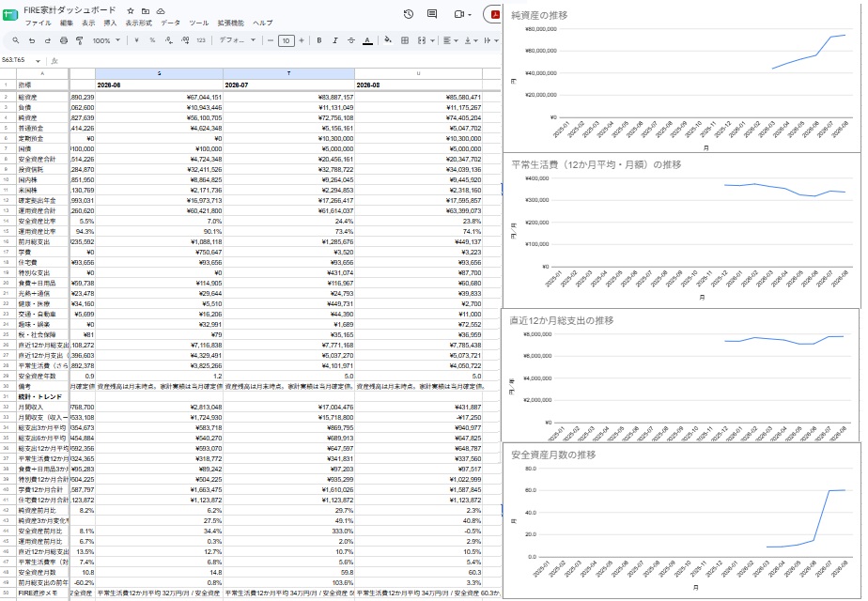
Task: Open the ファイル menu
Action: coord(39,23)
